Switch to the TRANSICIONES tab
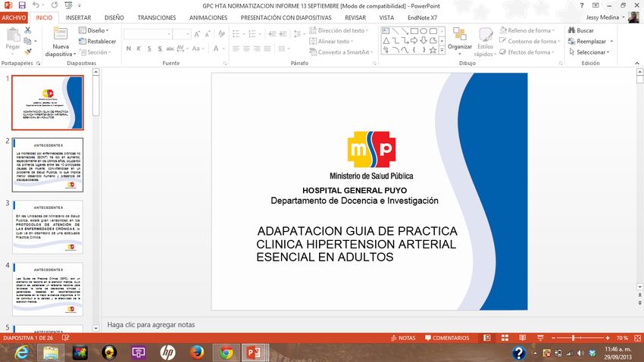Screen dimensions: 644x362 (157, 17)
